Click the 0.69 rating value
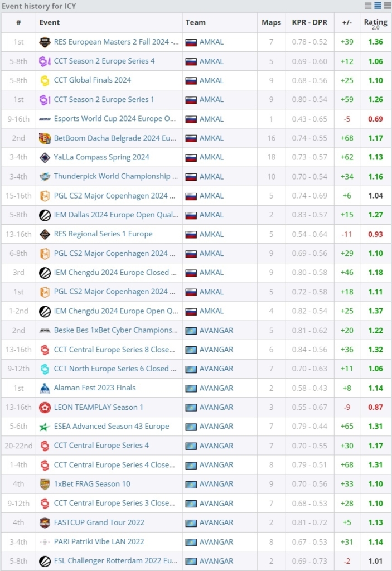Screen dimensions: 392x571 (375, 119)
